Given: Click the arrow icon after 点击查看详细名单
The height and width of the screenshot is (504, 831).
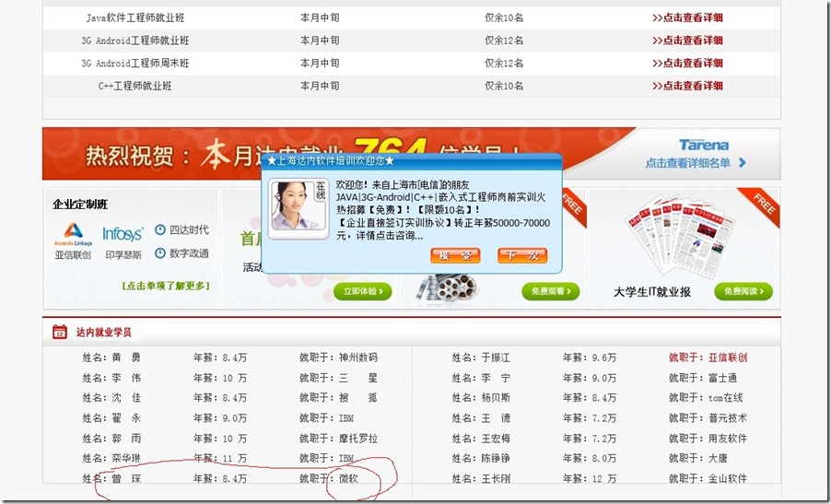Looking at the screenshot, I should pos(742,163).
